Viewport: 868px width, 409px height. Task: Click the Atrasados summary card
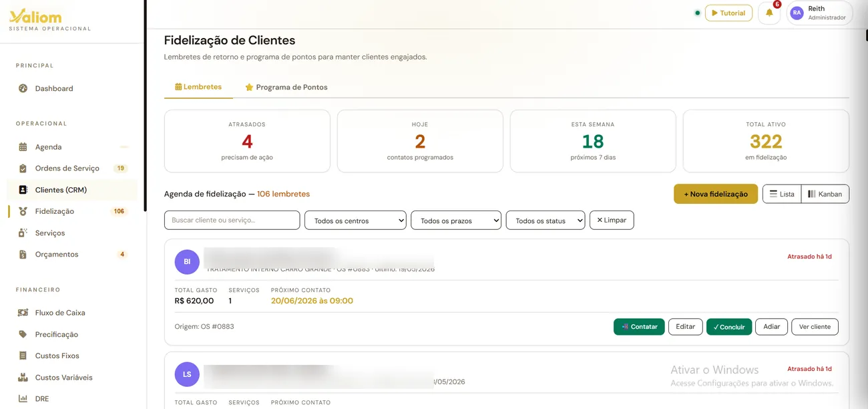[x=247, y=141]
